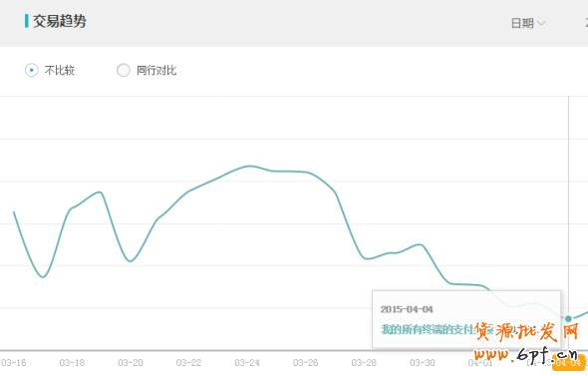Click the 交易趋势 section title
The width and height of the screenshot is (588, 376).
60,21
